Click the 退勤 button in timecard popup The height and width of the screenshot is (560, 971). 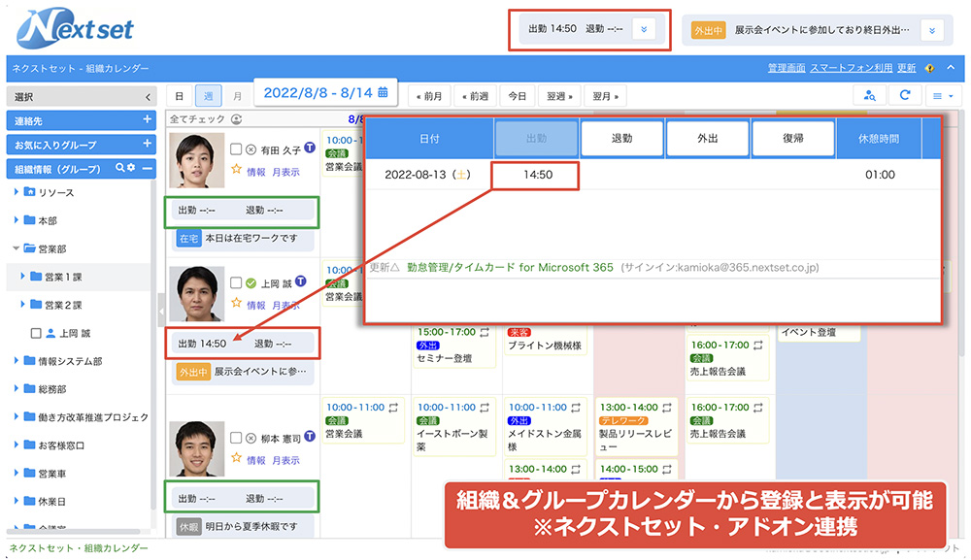[x=621, y=139]
